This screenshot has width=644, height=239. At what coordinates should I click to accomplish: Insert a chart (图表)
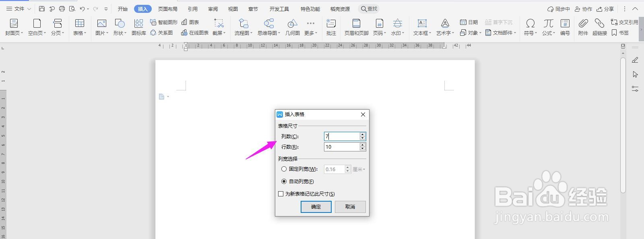190,22
